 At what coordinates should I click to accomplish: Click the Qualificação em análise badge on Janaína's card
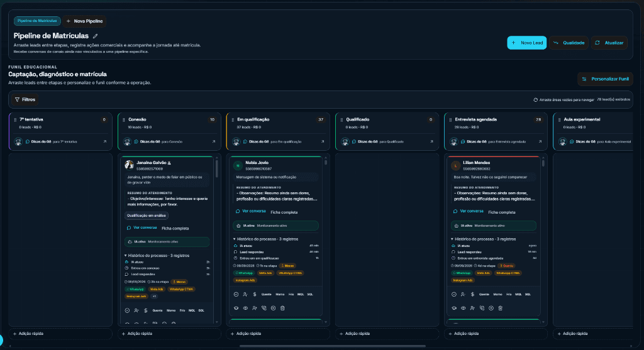pyautogui.click(x=146, y=216)
